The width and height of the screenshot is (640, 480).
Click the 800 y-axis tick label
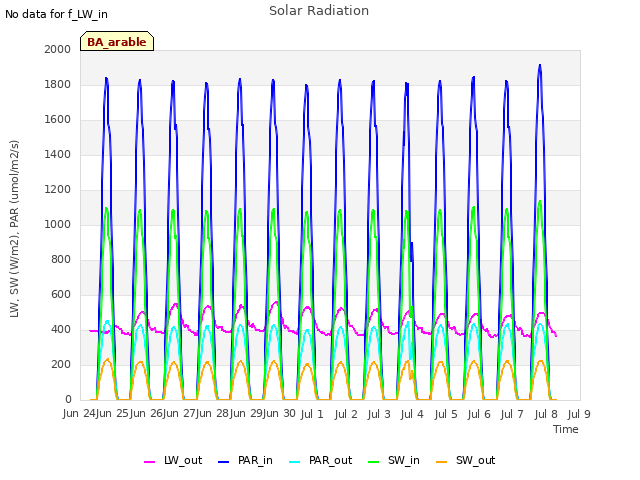click(x=61, y=260)
